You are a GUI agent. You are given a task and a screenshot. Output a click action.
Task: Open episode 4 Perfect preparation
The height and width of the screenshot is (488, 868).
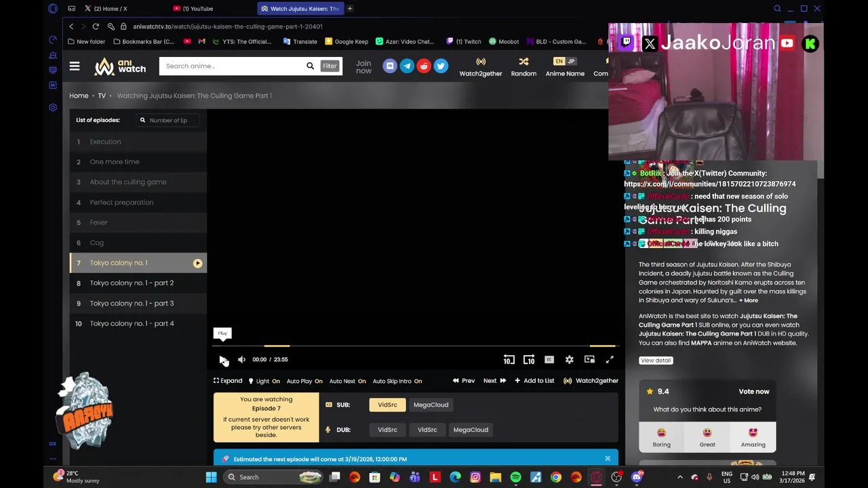[138, 202]
